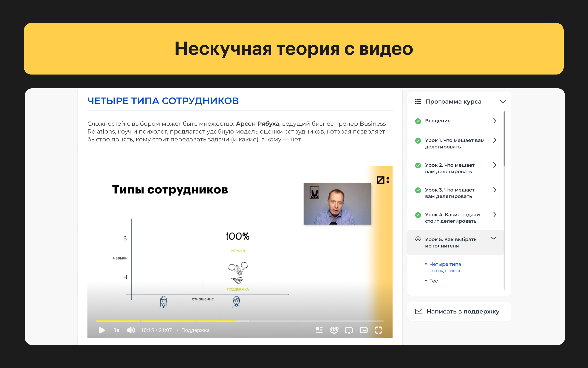This screenshot has width=588, height=368.
Task: Click the course program scrollbar
Action: coord(504,138)
